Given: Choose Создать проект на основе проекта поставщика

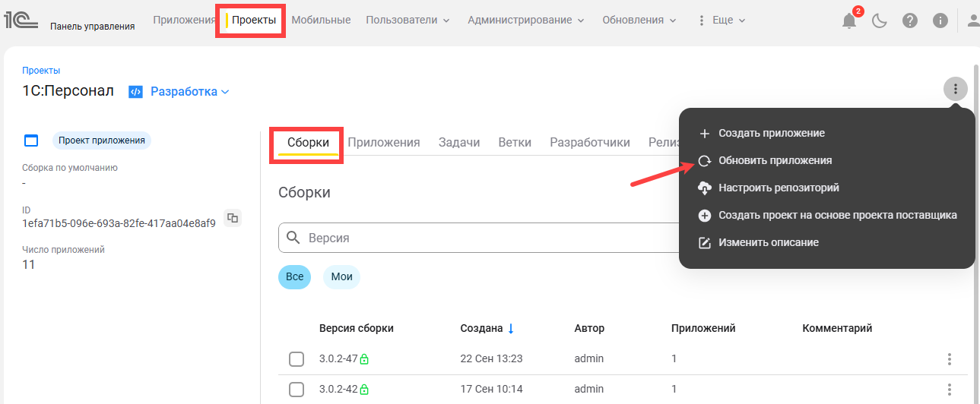Looking at the screenshot, I should tap(826, 216).
